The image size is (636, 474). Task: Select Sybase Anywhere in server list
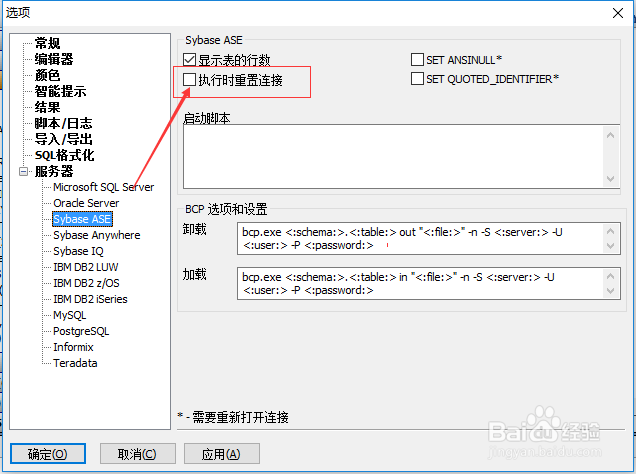click(97, 235)
